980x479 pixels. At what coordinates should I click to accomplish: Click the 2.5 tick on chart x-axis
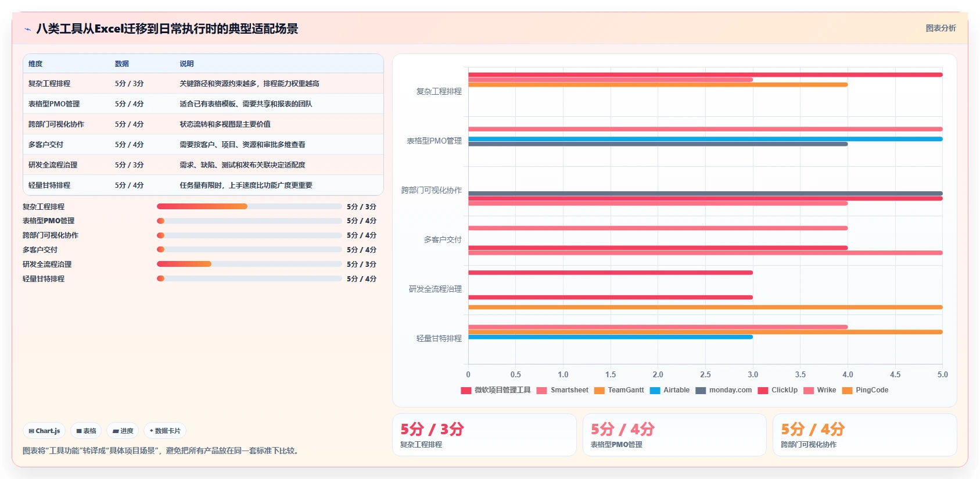coord(705,375)
